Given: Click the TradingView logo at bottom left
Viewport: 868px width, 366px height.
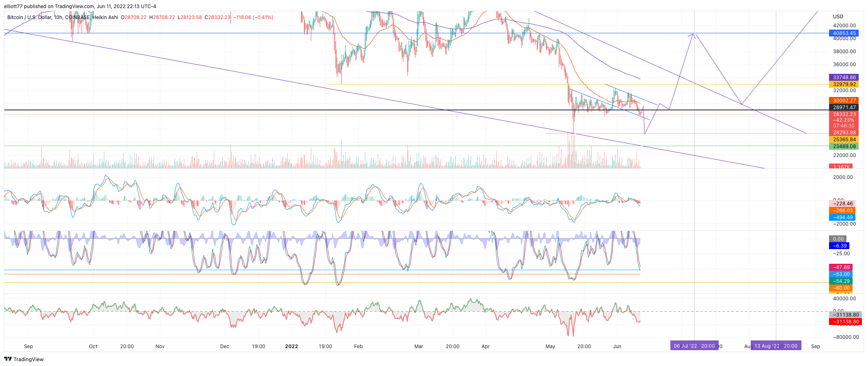Looking at the screenshot, I should coord(24,359).
